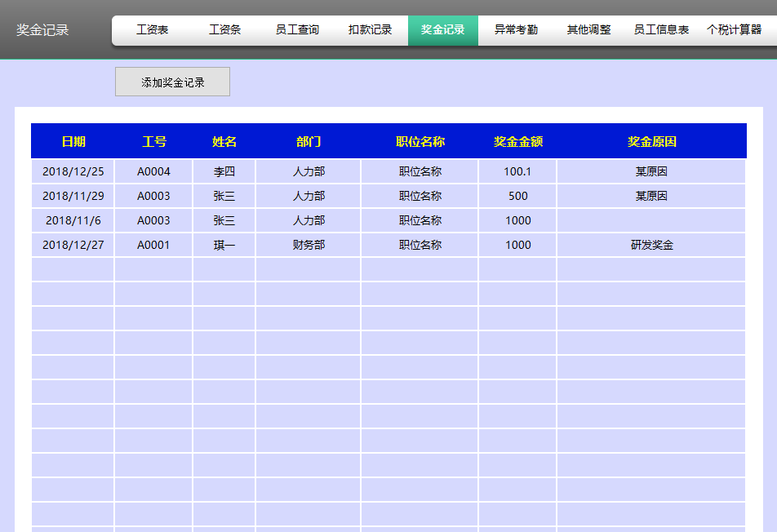
Task: Select the currently active 奖金记录 tab
Action: click(442, 29)
